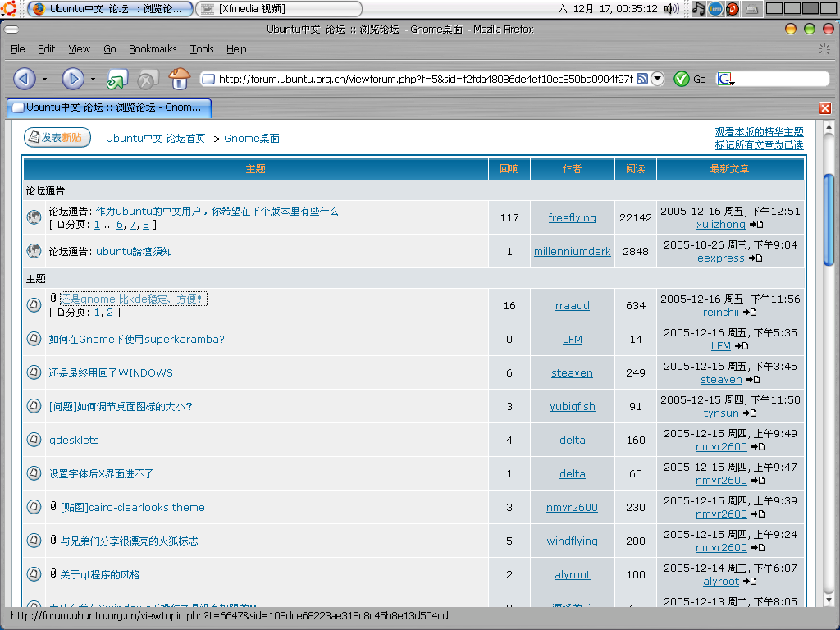Open page 2 of 还是gnome 比kde稳定 topic

click(110, 313)
